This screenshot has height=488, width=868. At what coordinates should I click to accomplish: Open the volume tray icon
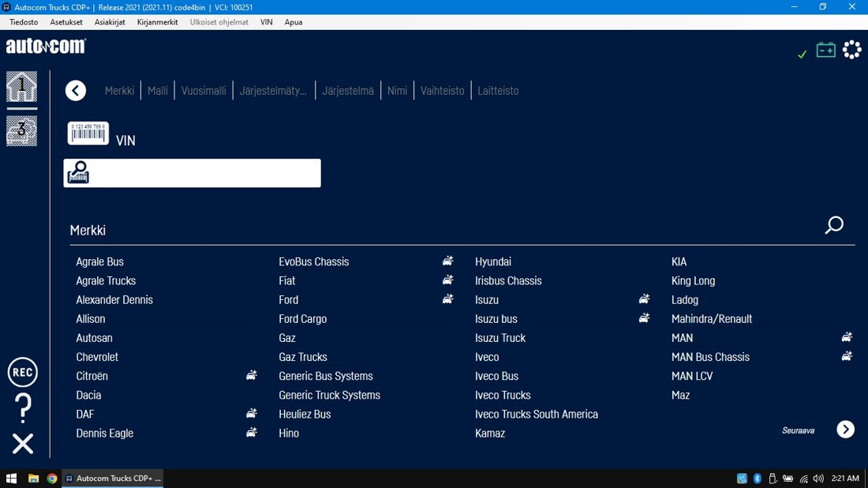point(818,478)
